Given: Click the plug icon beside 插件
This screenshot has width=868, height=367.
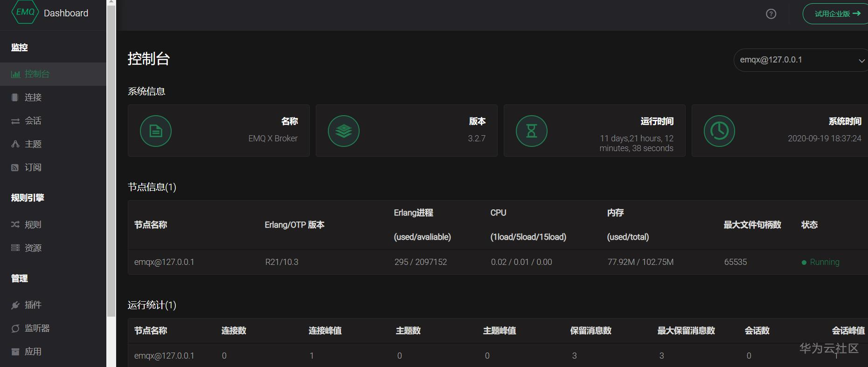Looking at the screenshot, I should 15,305.
